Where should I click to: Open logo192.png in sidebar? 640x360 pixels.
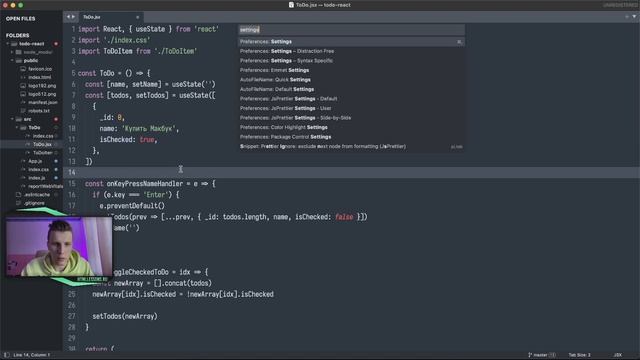coord(42,86)
